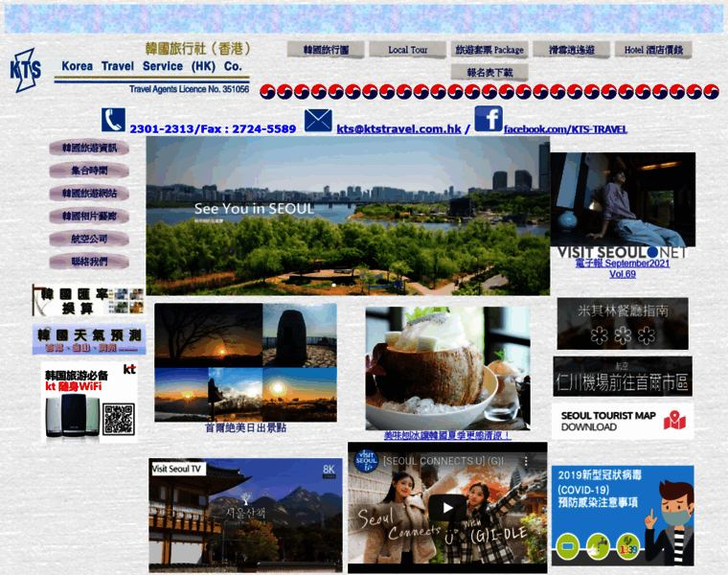Screen dimensions: 728x575
Task: Click Travel Agents Licence No. 351056 text
Action: click(190, 89)
